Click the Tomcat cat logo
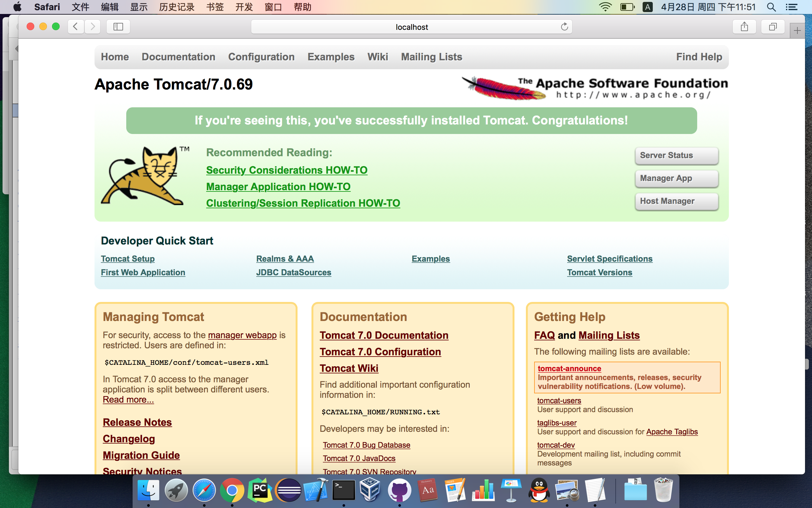The width and height of the screenshot is (812, 508). click(145, 175)
